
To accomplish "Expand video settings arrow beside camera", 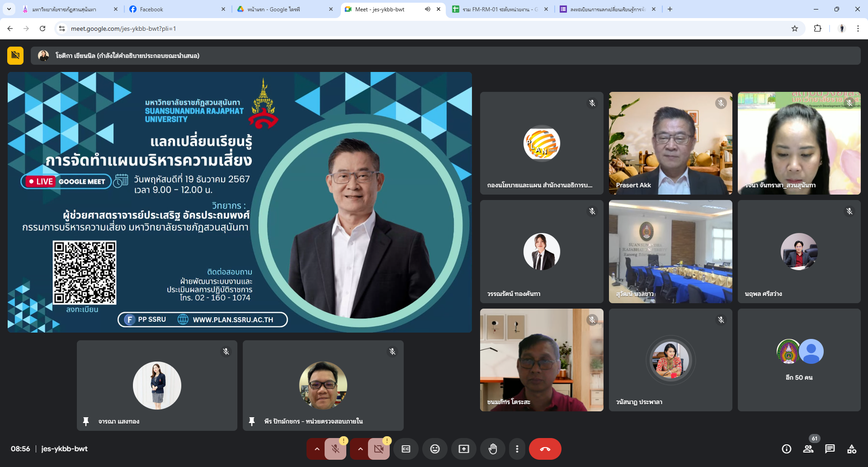I will [360, 449].
